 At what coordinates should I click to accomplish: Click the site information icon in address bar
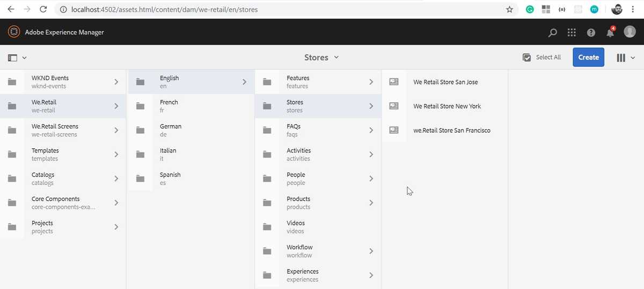pyautogui.click(x=63, y=9)
